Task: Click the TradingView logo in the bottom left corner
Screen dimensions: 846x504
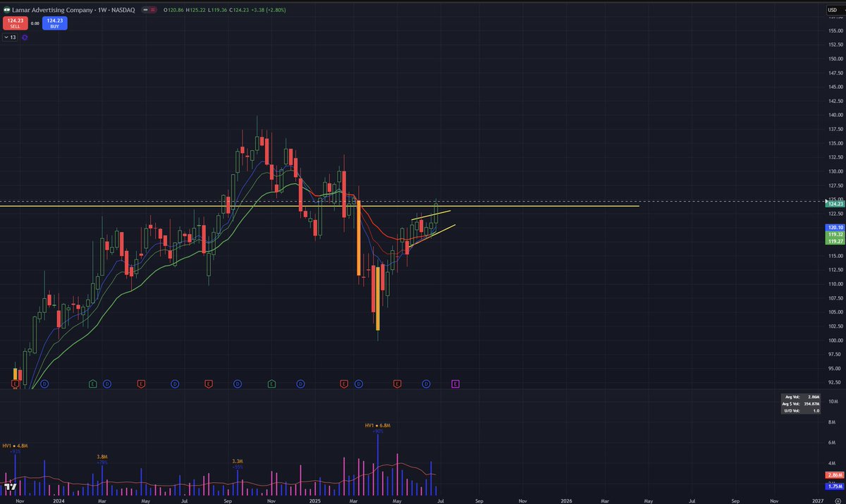Action: click(x=11, y=486)
